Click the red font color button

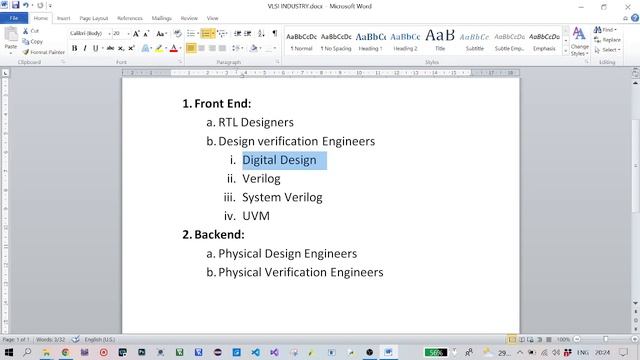pos(173,48)
